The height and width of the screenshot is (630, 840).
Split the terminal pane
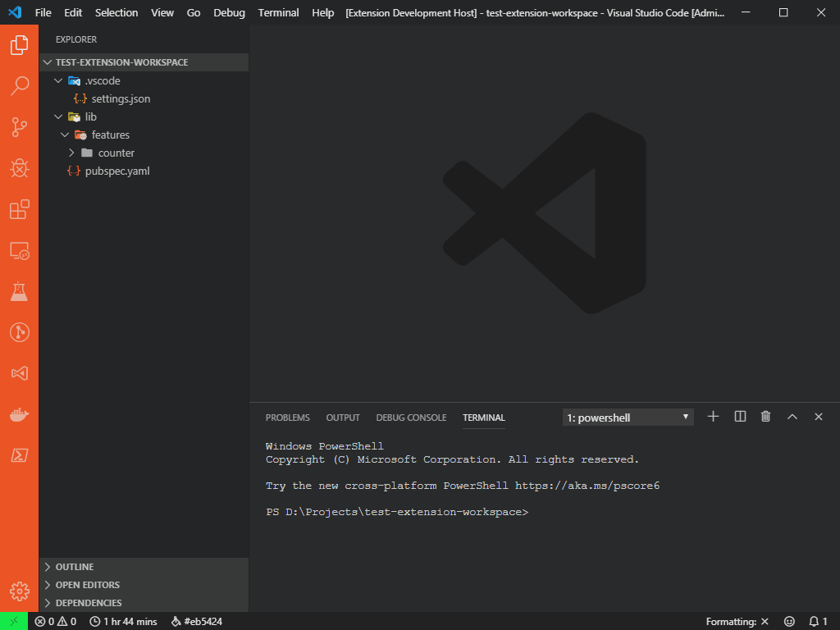[740, 417]
